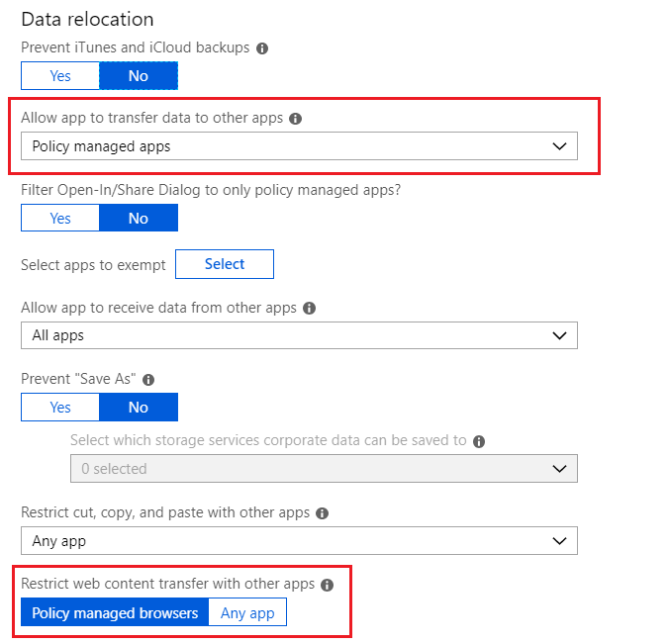The height and width of the screenshot is (644, 669).
Task: Enable Prevent "Save As" with Yes
Action: tap(60, 408)
